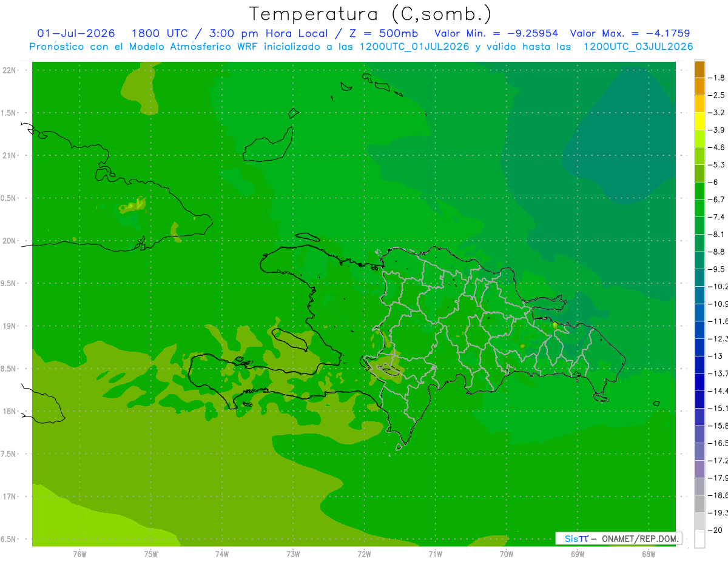Click the light-green warm patch over eastern Cuba
Screen dimensions: 728x562
[133, 206]
